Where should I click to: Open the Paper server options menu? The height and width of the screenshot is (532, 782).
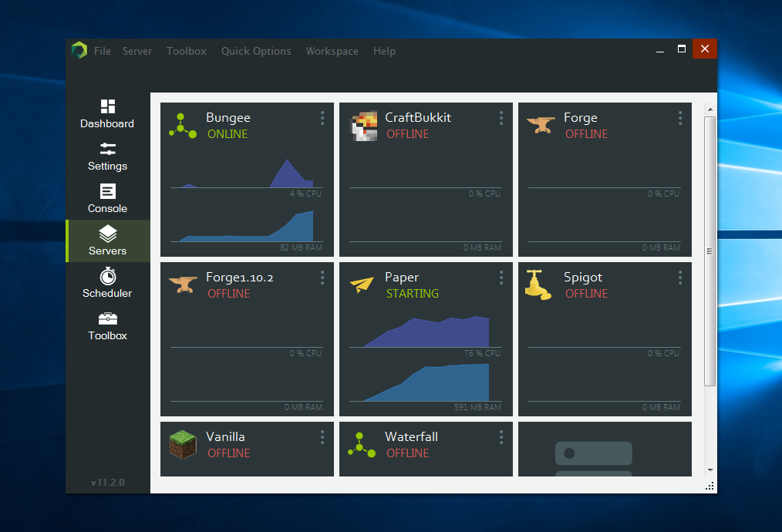(501, 278)
